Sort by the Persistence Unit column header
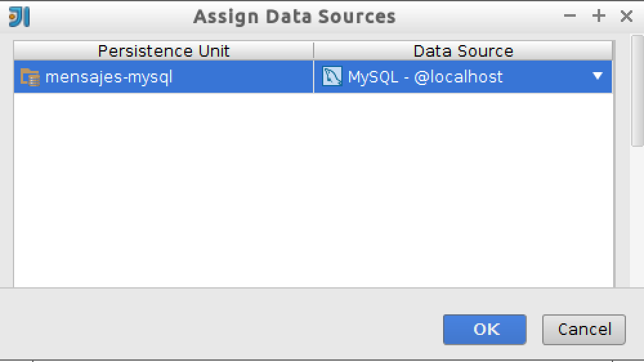The width and height of the screenshot is (644, 362). 164,51
